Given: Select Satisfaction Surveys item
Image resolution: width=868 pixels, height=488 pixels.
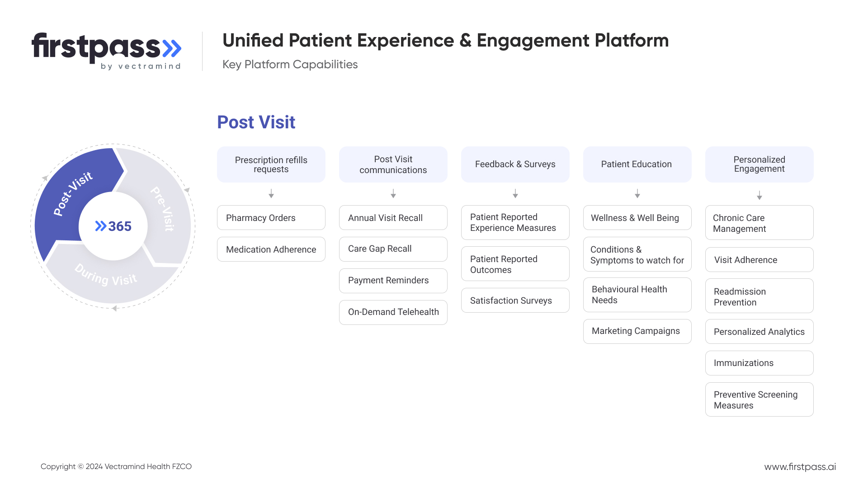Looking at the screenshot, I should coord(515,300).
